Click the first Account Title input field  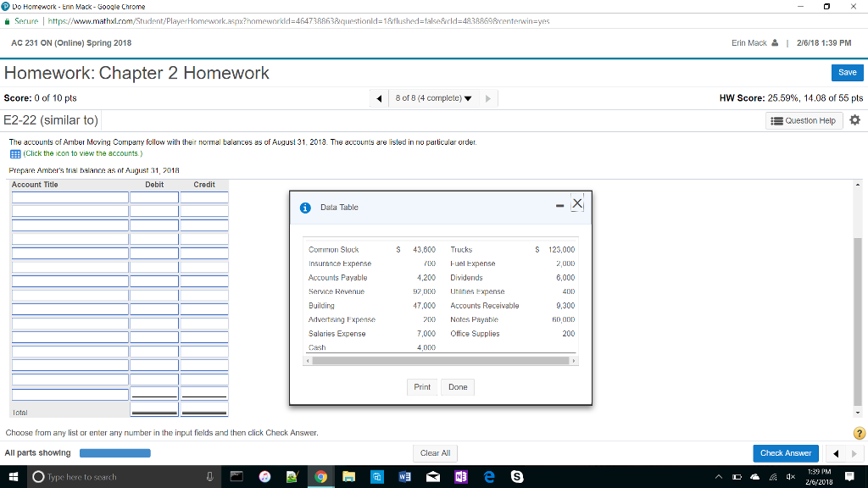[69, 198]
